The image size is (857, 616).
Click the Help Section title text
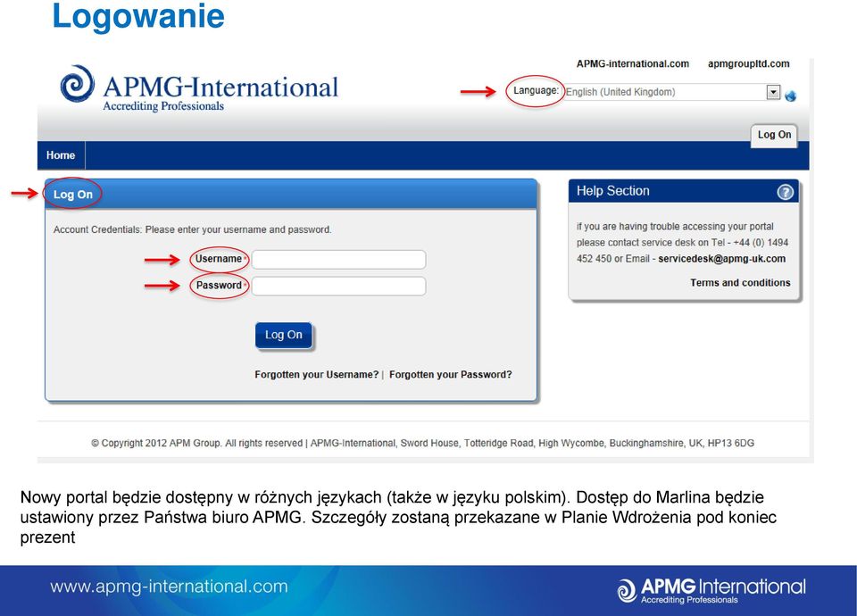point(612,191)
